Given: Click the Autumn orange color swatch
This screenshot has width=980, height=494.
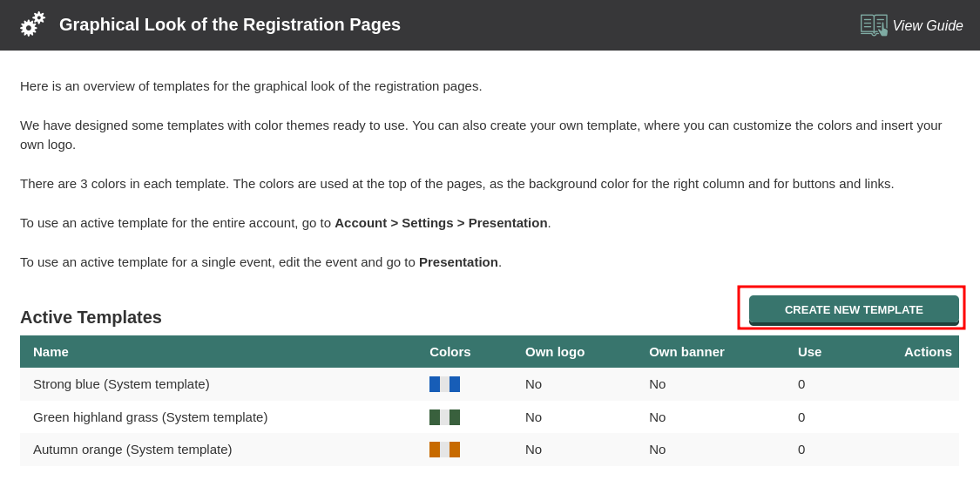Looking at the screenshot, I should coord(444,450).
